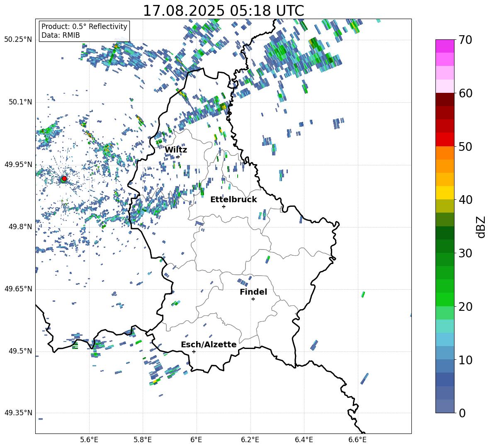This screenshot has width=491, height=448.
Task: Click the Esch/Alzette station cross marker
Action: coord(194,351)
